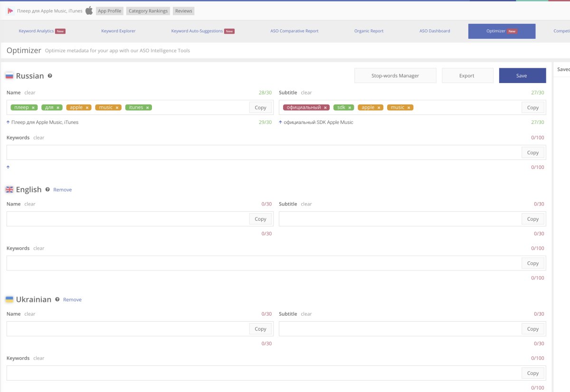Apply current subtitle via up arrow under Subtitle
The height and width of the screenshot is (392, 570).
281,122
